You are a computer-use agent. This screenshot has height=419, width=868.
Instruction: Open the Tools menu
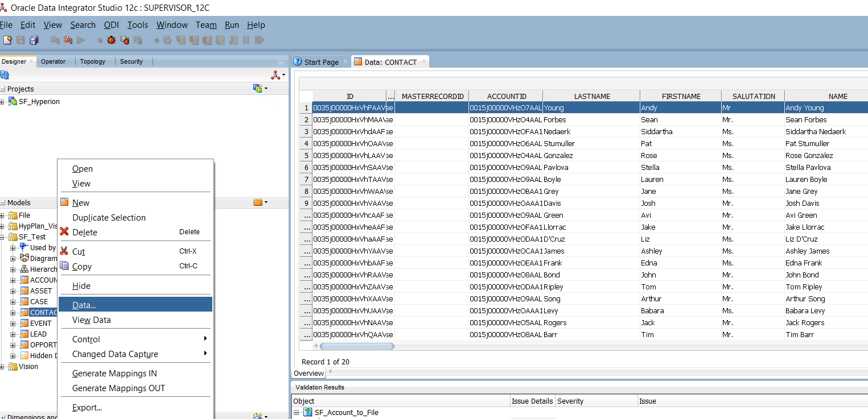click(x=138, y=25)
